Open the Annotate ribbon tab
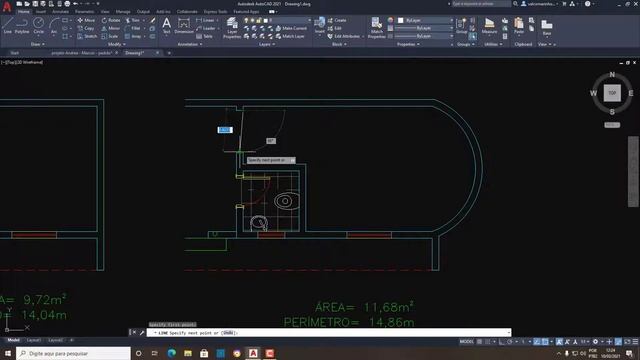Viewport: 640px width, 360px height. pos(60,12)
